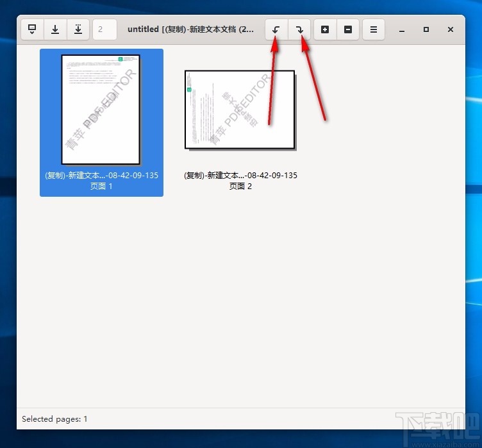The image size is (482, 448).
Task: Click the Selected pages: 1 status text
Action: (x=54, y=419)
